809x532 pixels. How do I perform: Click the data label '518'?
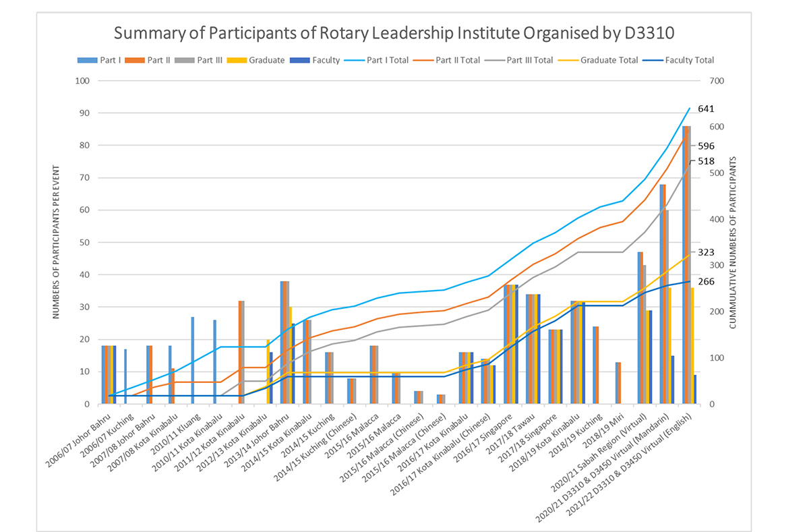pos(706,160)
